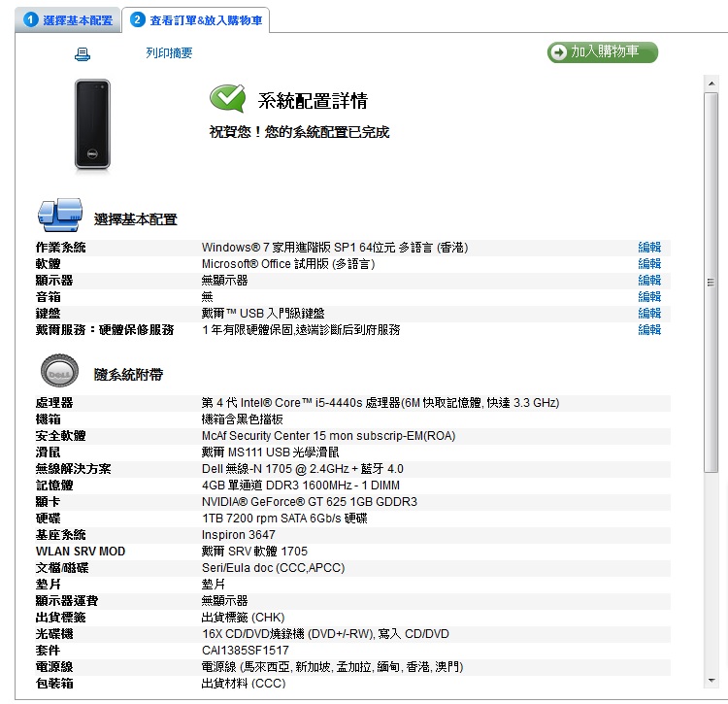Select the 查看訂單&放入購物車 step 2 tab
The height and width of the screenshot is (704, 728).
pyautogui.click(x=196, y=20)
